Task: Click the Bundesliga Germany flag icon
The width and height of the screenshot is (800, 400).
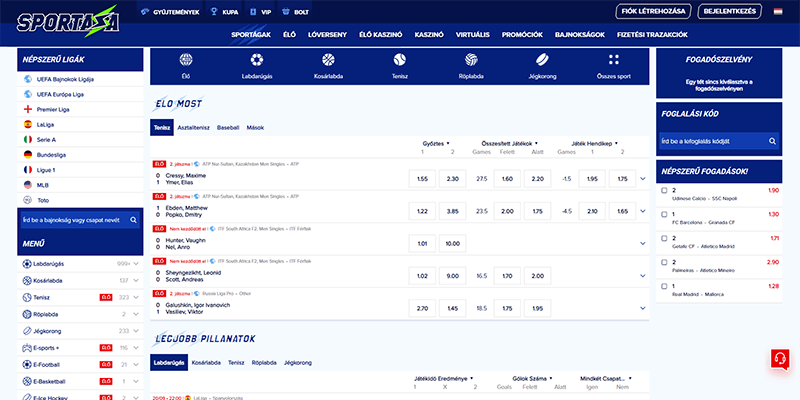Action: (x=28, y=155)
